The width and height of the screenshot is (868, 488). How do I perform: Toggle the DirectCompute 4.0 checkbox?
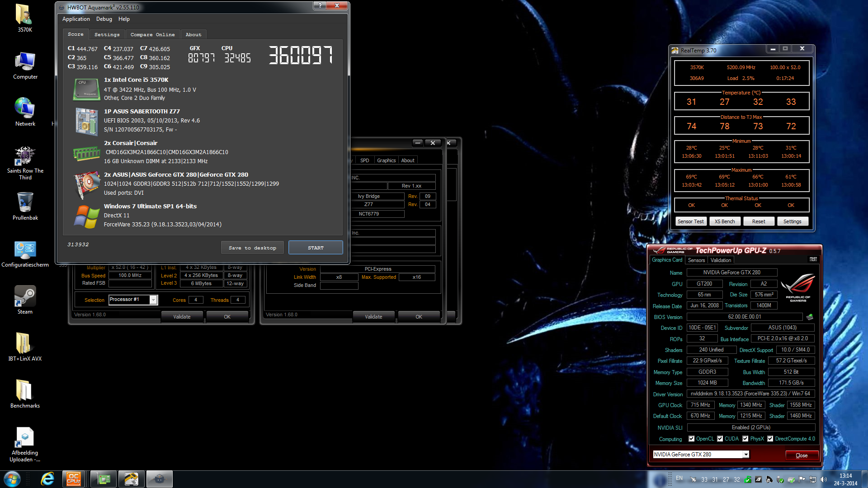point(770,439)
